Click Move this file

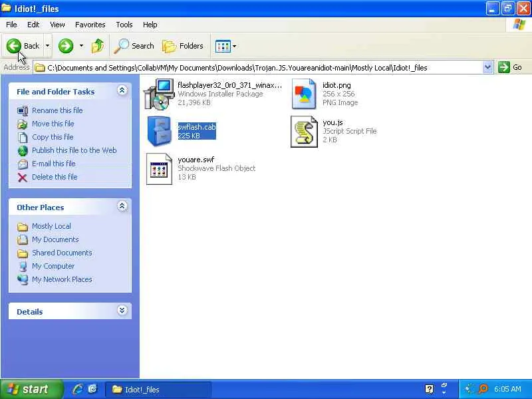pos(53,124)
